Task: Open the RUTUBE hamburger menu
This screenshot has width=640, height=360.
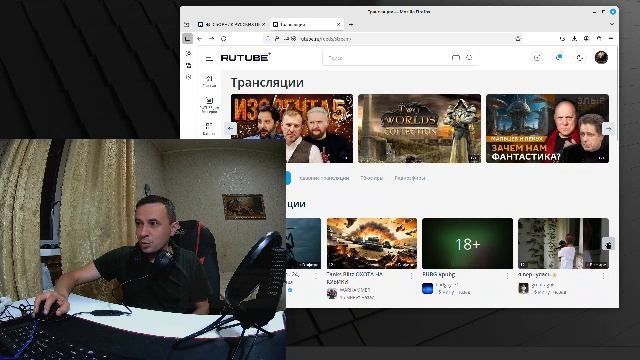Action: pyautogui.click(x=209, y=58)
